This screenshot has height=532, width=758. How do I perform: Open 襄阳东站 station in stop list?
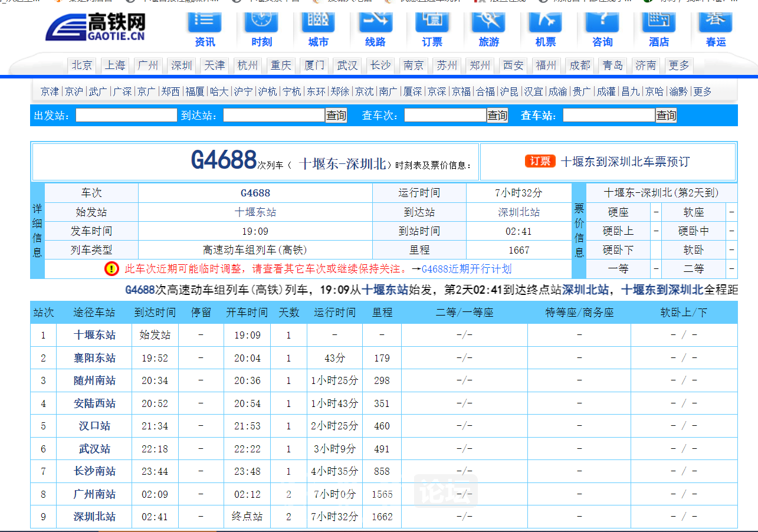tap(94, 358)
